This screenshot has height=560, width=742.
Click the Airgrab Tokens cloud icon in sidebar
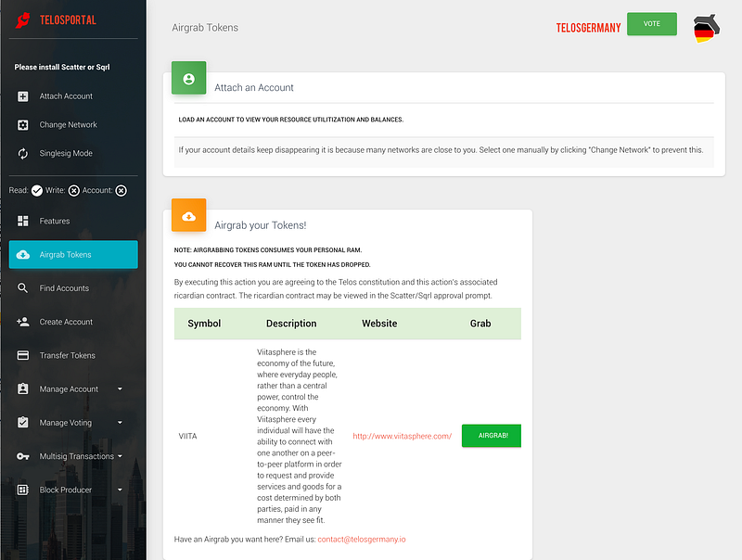point(22,254)
